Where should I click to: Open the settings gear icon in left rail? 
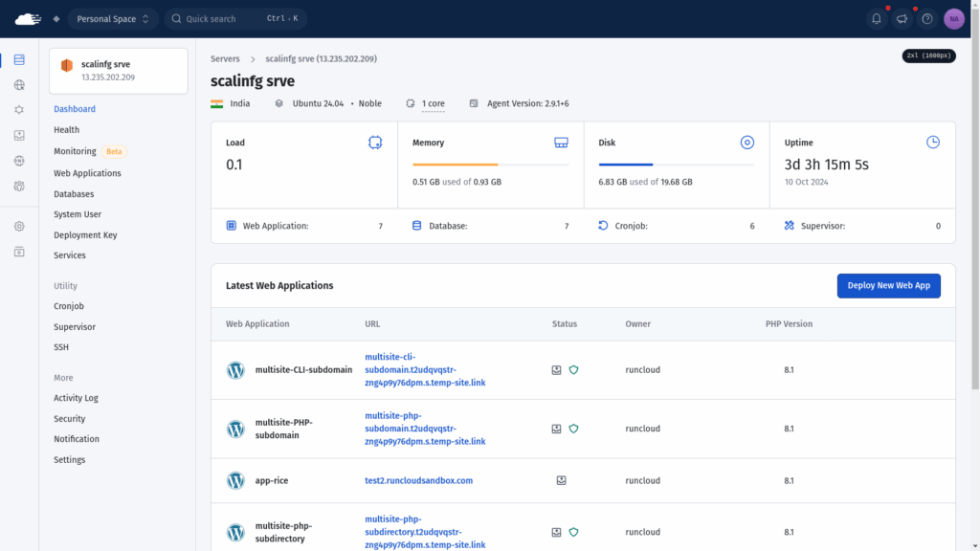19,226
